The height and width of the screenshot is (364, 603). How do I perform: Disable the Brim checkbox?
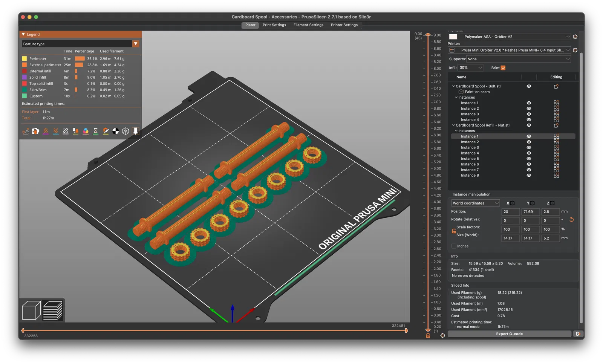tap(503, 68)
